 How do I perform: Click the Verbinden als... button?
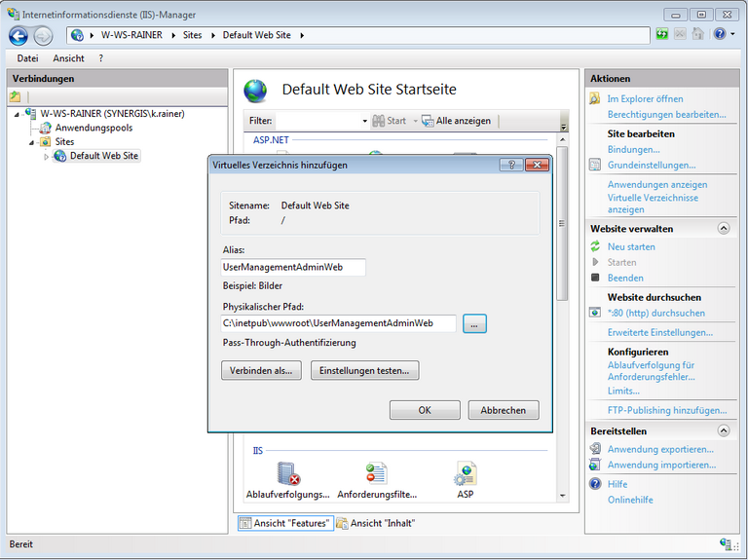coord(261,370)
